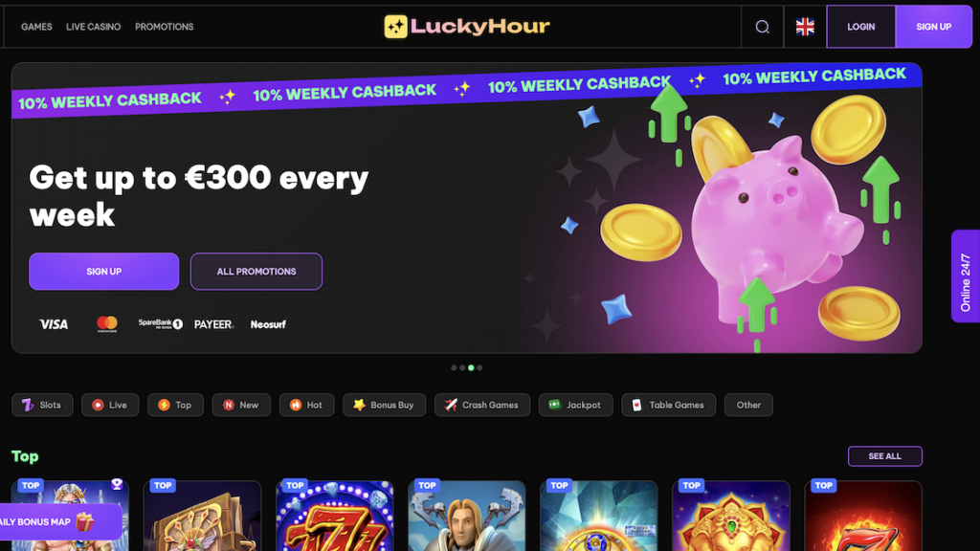Viewport: 980px width, 551px height.
Task: Select the first carousel dot indicator
Action: [454, 368]
